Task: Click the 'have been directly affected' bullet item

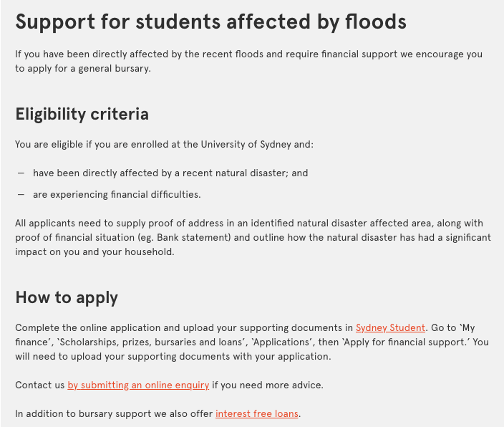Action: pos(170,173)
